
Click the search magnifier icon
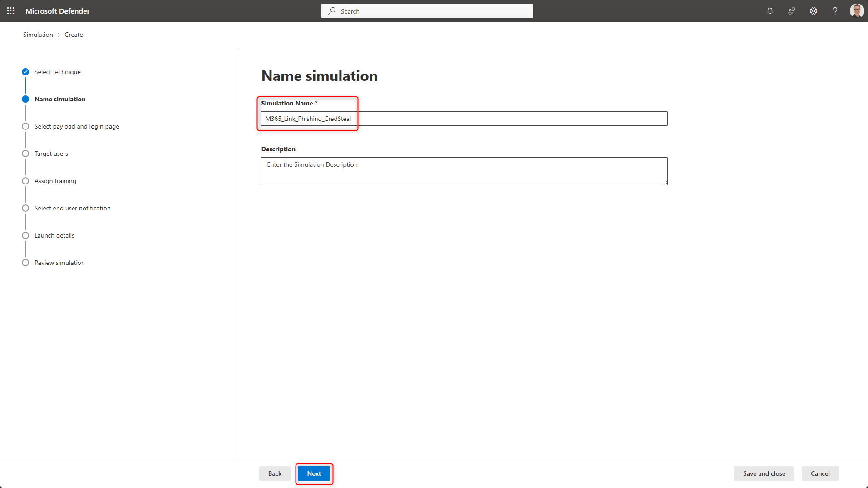coord(332,10)
